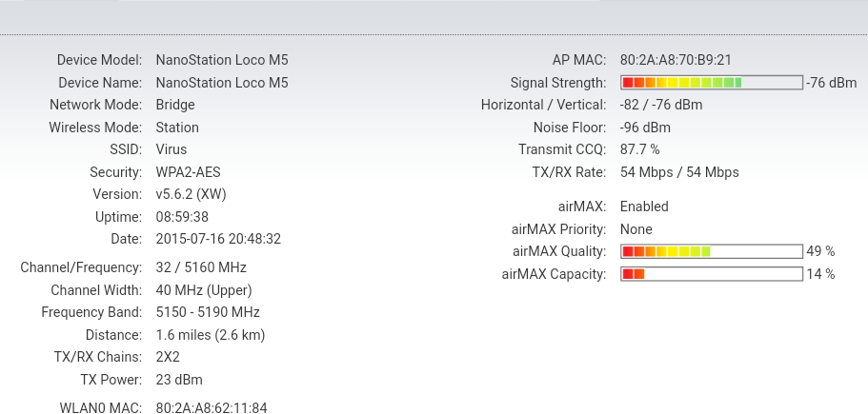Click the Device Name NanoStation Loco M5
The height and width of the screenshot is (414, 868).
coord(221,83)
